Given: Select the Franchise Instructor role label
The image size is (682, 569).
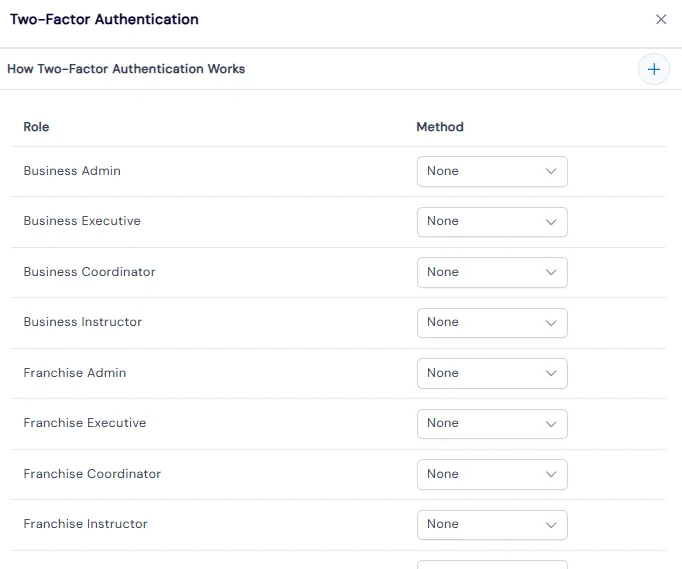Looking at the screenshot, I should pyautogui.click(x=85, y=523).
